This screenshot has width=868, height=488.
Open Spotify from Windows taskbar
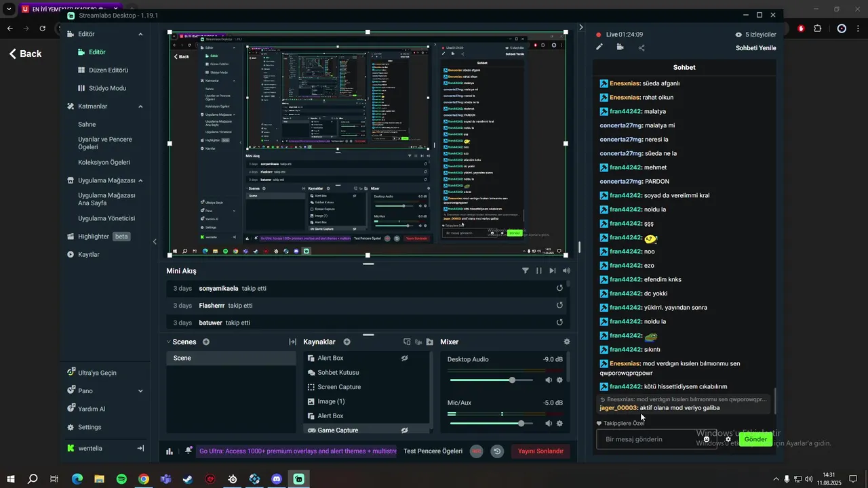(x=121, y=479)
